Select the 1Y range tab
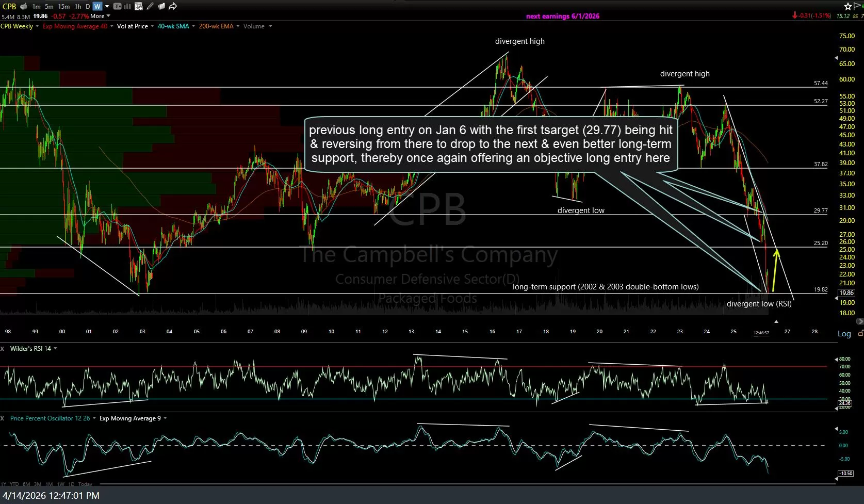 (x=4, y=484)
